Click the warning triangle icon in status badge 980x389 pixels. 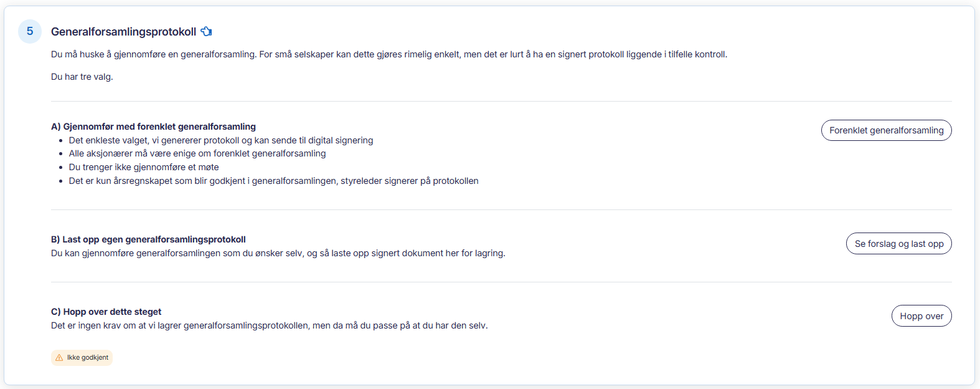pyautogui.click(x=59, y=358)
